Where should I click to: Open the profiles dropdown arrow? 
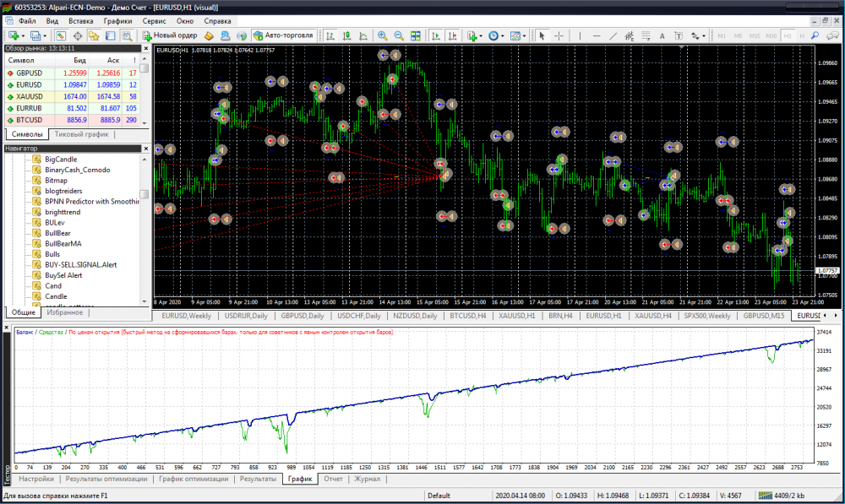point(45,36)
